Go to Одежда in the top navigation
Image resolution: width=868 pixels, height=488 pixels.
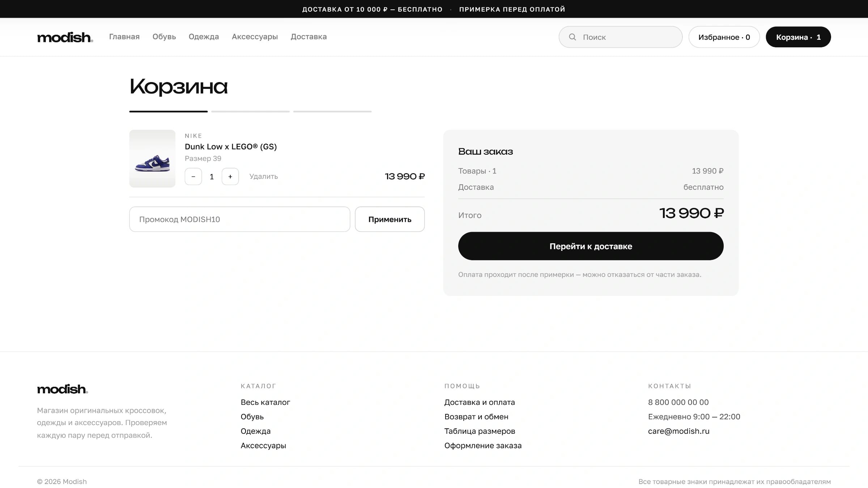pos(204,37)
